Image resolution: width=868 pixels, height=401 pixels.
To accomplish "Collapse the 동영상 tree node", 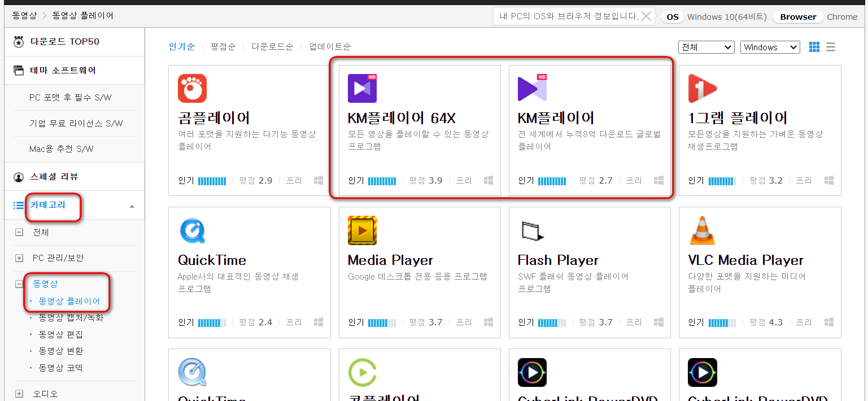I will [19, 284].
